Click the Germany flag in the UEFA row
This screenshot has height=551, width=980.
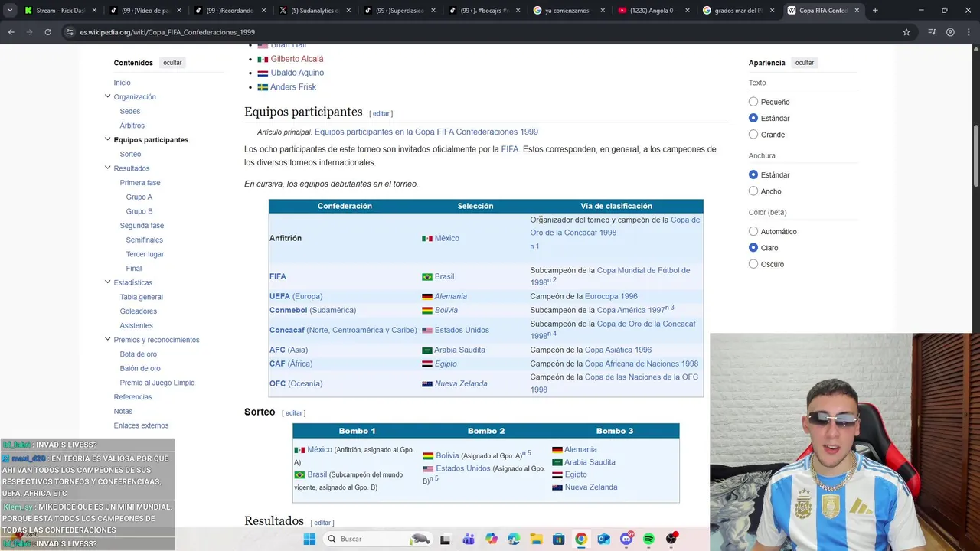coord(427,297)
